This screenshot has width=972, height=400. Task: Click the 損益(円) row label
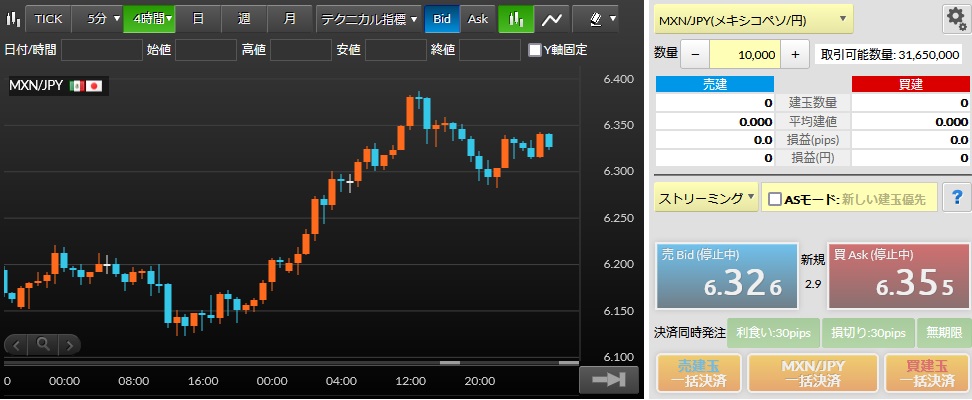pos(813,158)
